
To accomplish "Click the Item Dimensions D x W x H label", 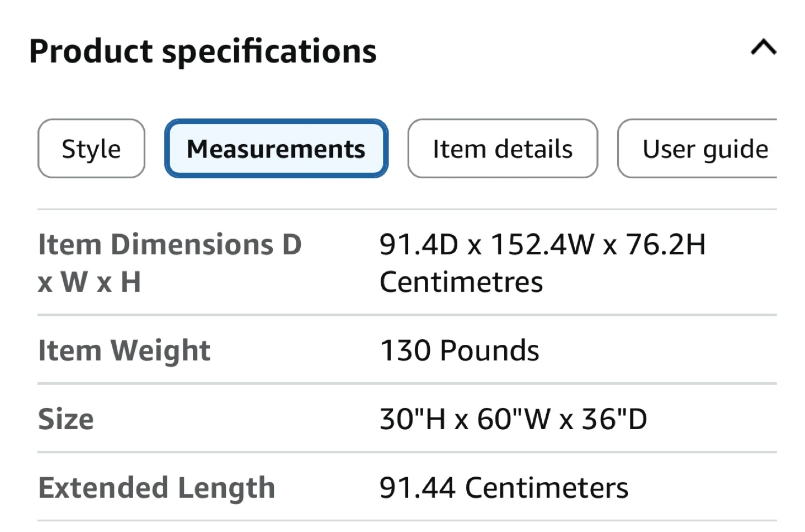I will (169, 245).
